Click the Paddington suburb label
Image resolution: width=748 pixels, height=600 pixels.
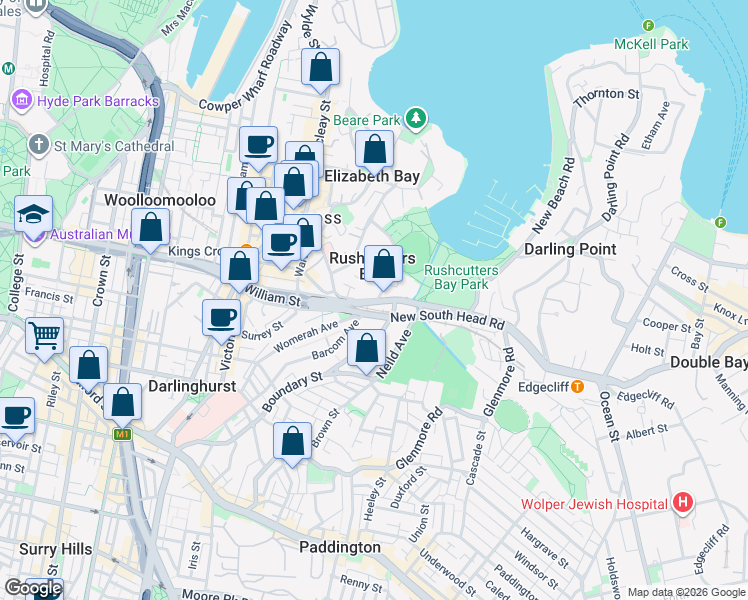click(x=340, y=547)
